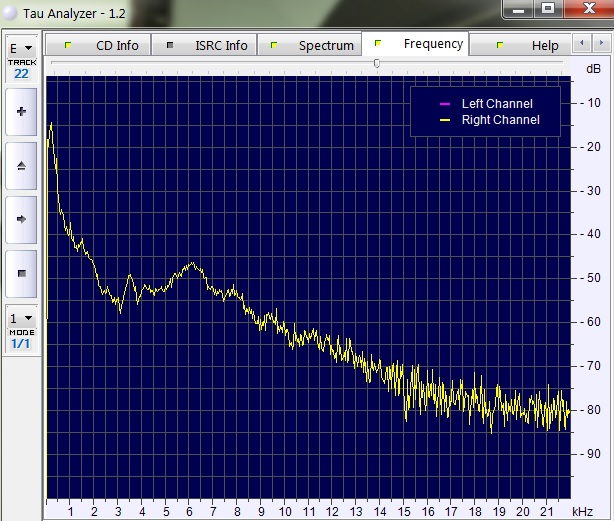Click the Tau Analyzer title bar icon
Screen dimensions: 614x521
click(10, 11)
